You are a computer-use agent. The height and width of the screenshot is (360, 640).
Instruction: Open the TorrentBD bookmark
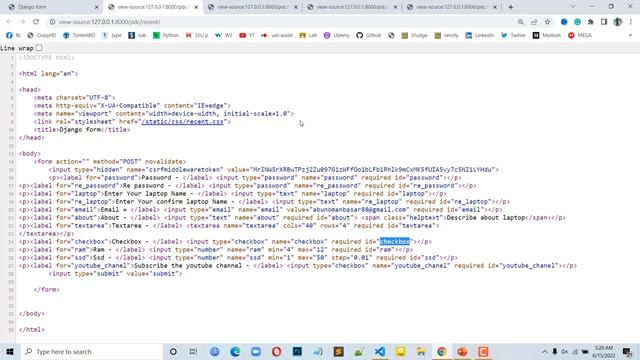point(79,36)
